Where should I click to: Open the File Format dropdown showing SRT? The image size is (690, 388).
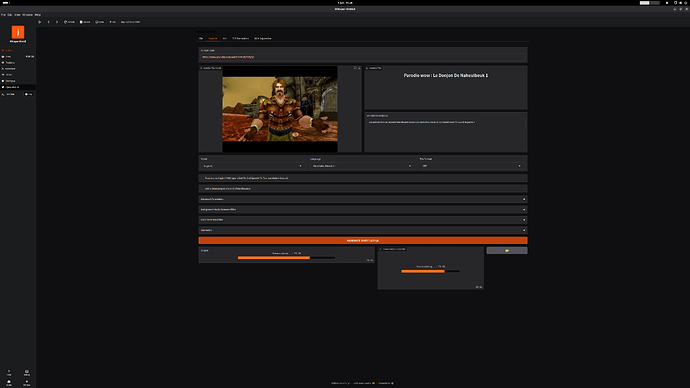[471, 166]
